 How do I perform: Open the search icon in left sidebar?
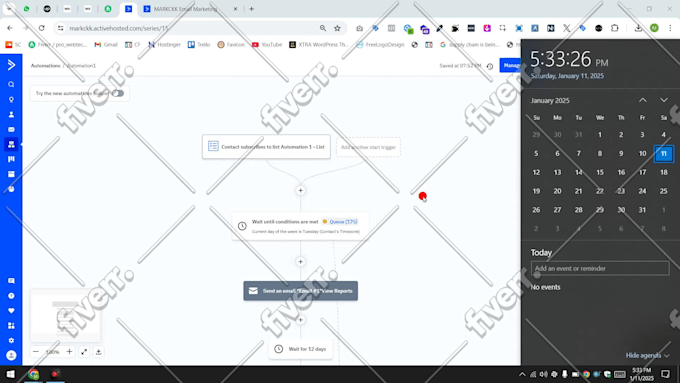(x=11, y=85)
